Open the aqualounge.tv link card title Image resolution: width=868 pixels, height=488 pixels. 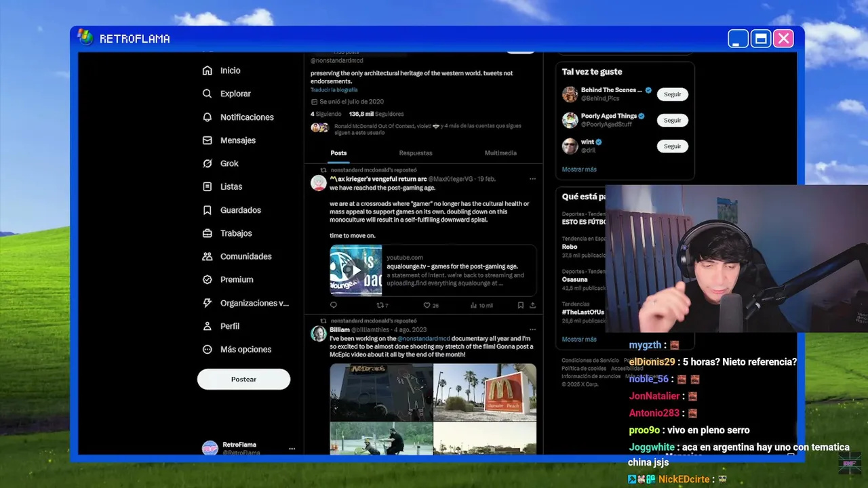click(x=452, y=266)
